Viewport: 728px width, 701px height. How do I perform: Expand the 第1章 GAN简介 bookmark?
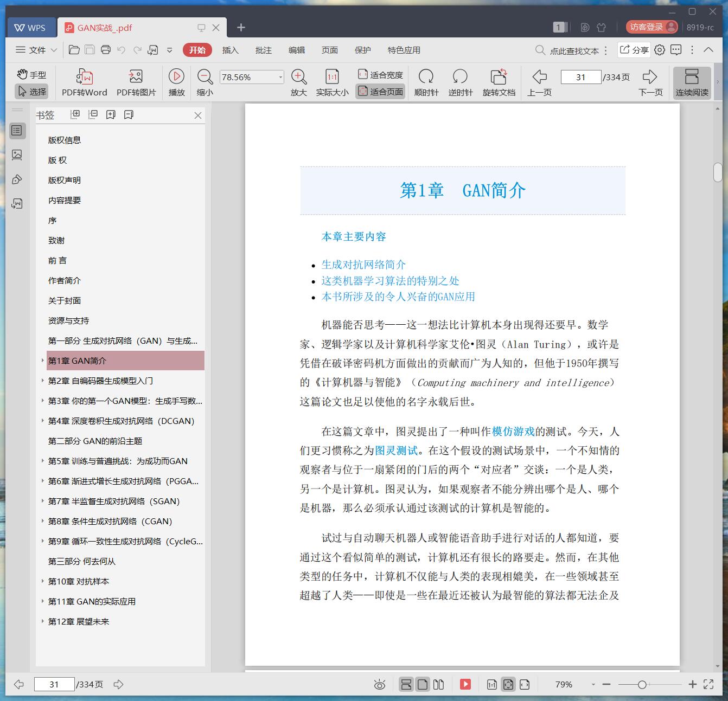(x=43, y=361)
